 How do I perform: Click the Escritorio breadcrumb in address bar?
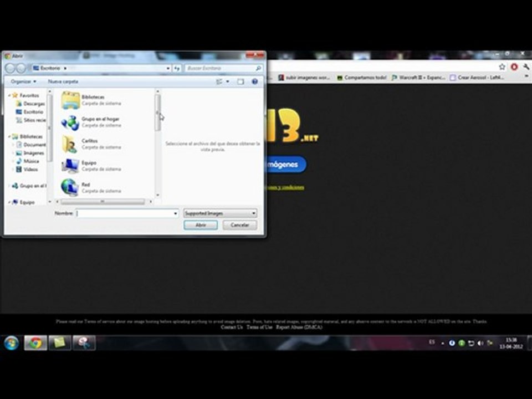click(50, 68)
